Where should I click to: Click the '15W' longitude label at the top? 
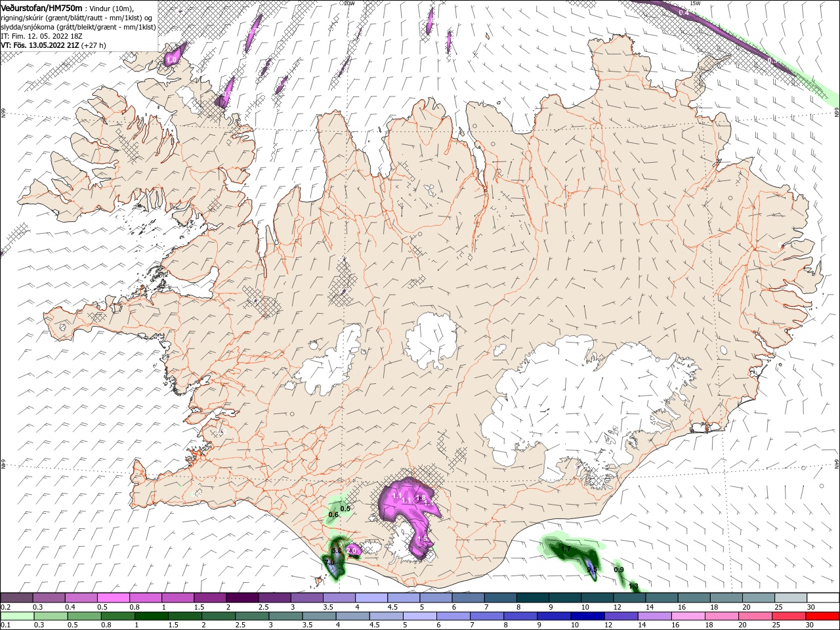695,3
